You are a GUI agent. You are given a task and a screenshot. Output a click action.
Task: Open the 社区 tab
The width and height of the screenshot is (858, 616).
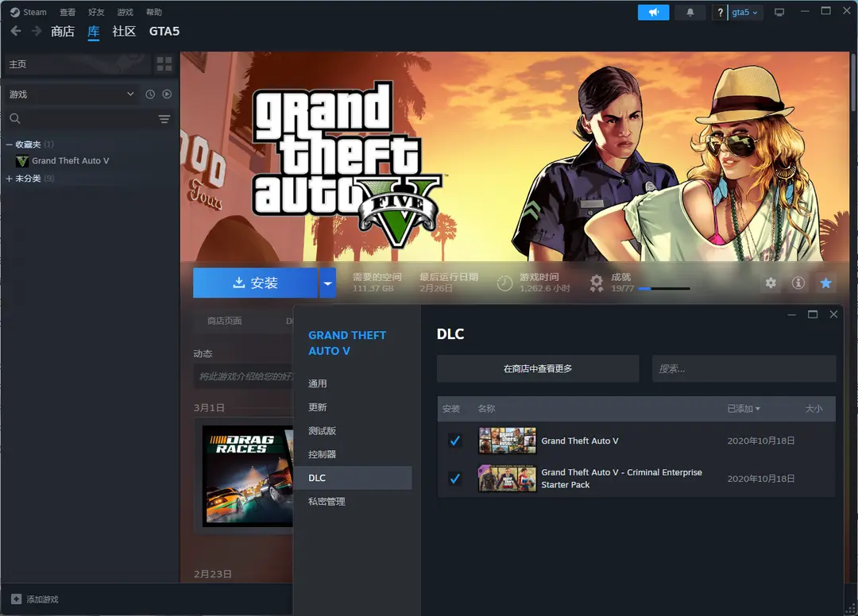click(x=124, y=32)
